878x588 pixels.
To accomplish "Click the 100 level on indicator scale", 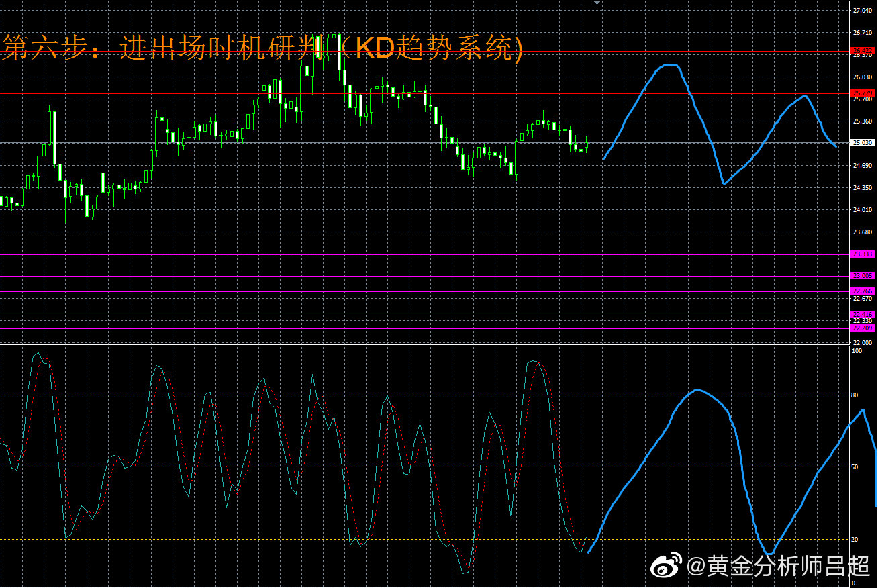I will 856,350.
